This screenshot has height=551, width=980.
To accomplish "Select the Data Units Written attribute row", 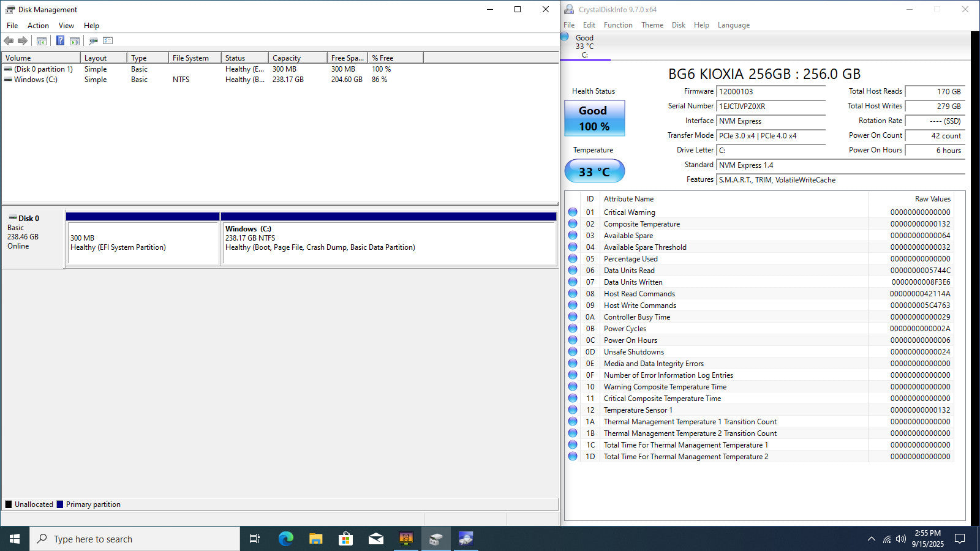I will (x=759, y=282).
